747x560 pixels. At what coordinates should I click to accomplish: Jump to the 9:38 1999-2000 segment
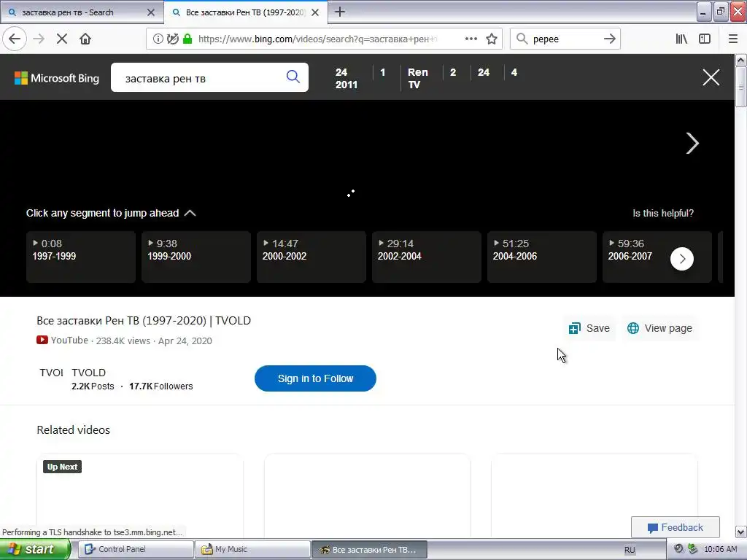196,257
